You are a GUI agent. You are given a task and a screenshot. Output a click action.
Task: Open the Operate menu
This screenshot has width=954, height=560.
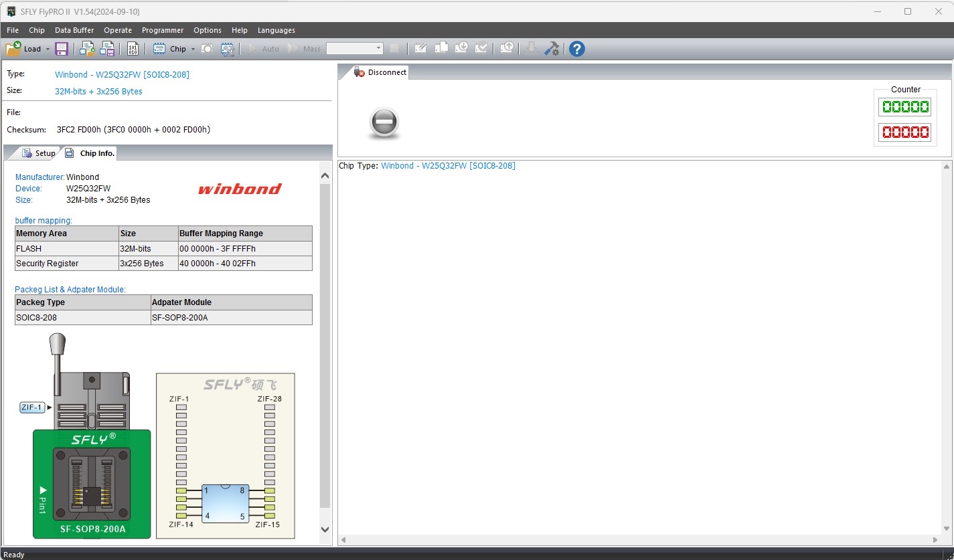118,30
